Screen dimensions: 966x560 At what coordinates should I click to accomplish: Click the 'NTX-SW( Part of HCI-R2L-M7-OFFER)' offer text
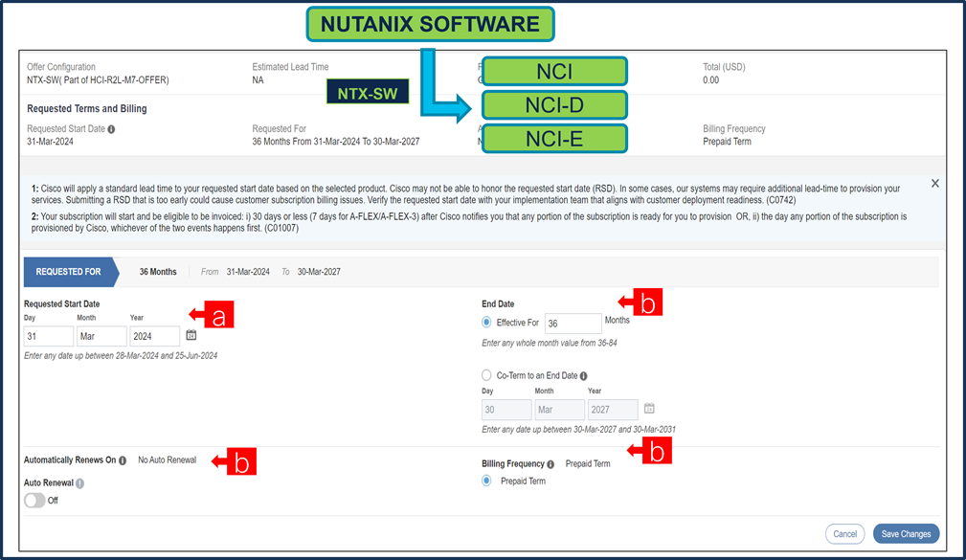pyautogui.click(x=98, y=80)
